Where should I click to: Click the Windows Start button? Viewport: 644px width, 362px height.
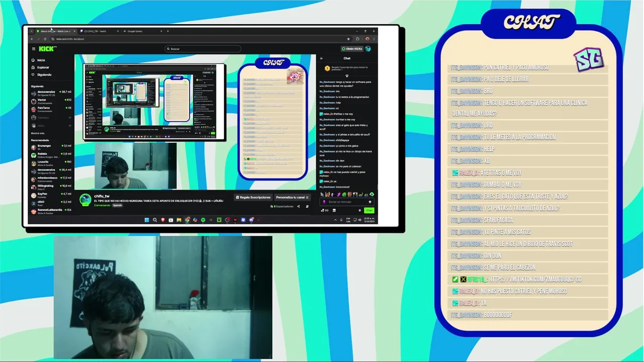[146, 220]
